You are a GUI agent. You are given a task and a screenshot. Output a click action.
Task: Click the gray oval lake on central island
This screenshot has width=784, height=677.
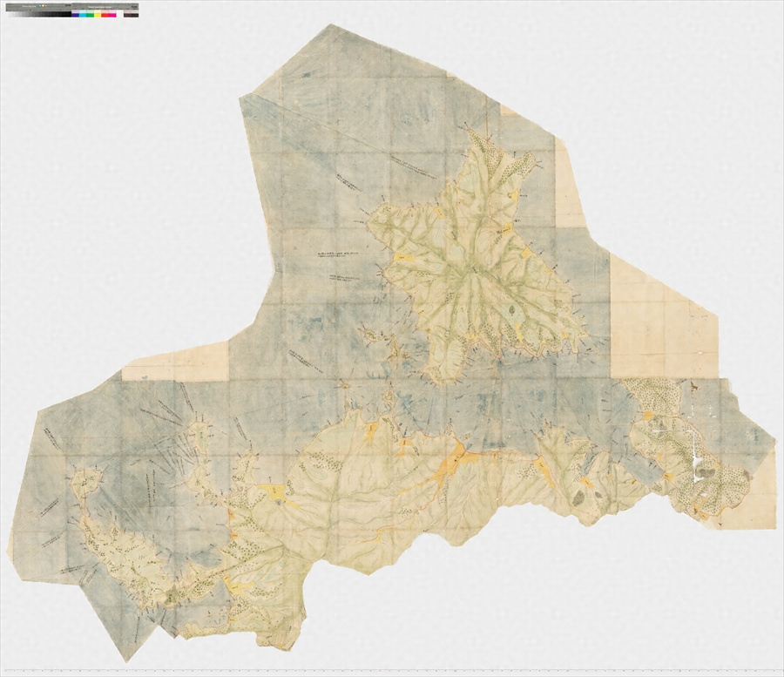coord(510,308)
